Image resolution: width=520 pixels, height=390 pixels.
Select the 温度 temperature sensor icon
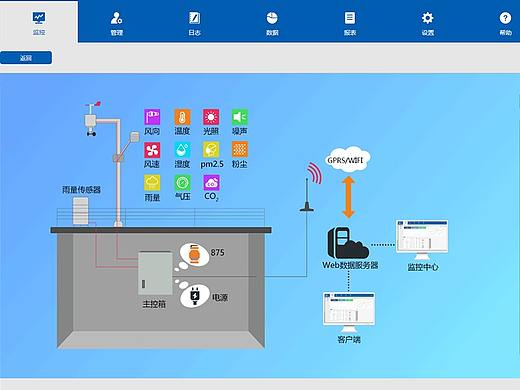point(182,117)
